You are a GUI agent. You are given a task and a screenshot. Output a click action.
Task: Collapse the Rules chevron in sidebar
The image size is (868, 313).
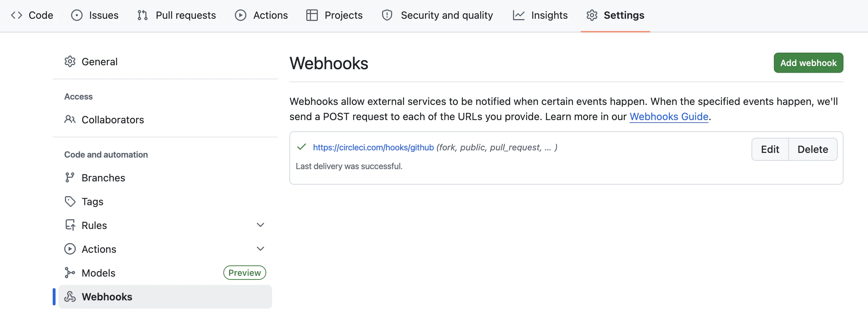pos(260,225)
